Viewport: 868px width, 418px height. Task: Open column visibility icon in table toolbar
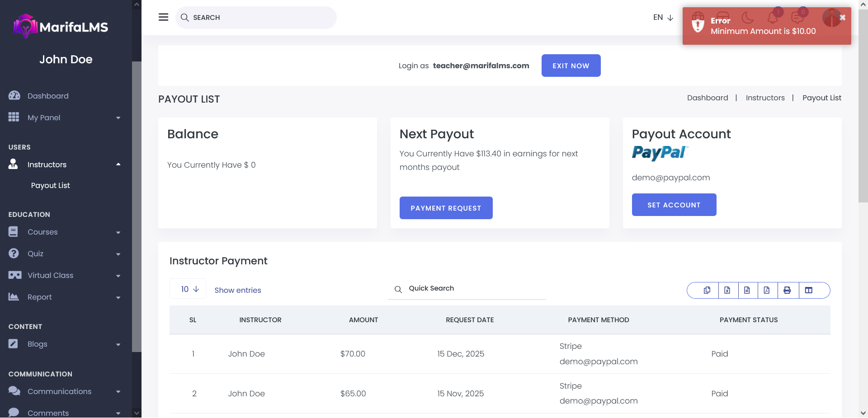point(809,290)
